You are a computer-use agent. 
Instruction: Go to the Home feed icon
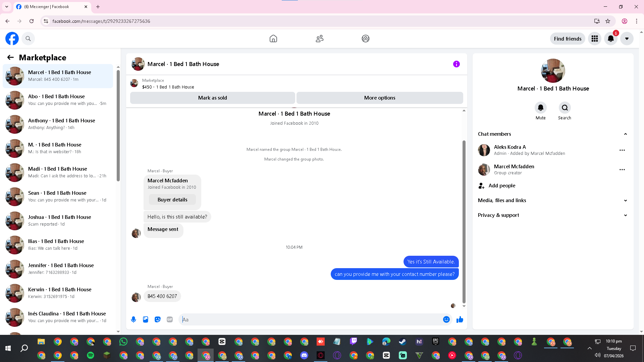click(273, 39)
